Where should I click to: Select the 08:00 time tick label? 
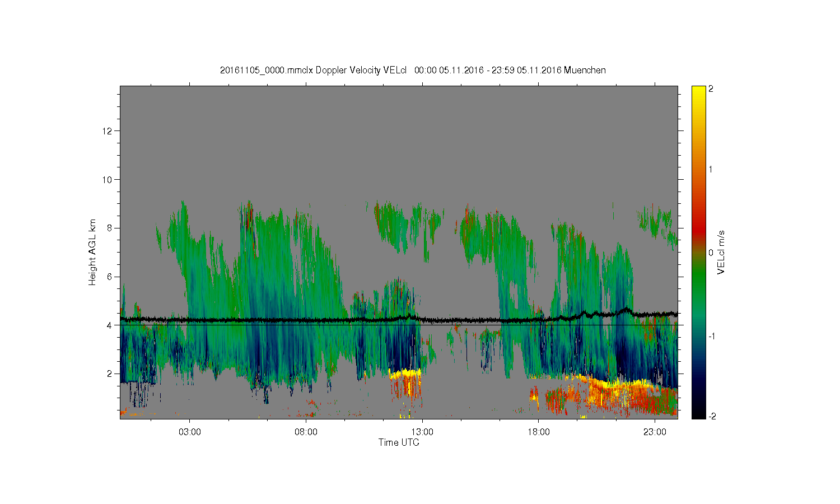point(306,432)
